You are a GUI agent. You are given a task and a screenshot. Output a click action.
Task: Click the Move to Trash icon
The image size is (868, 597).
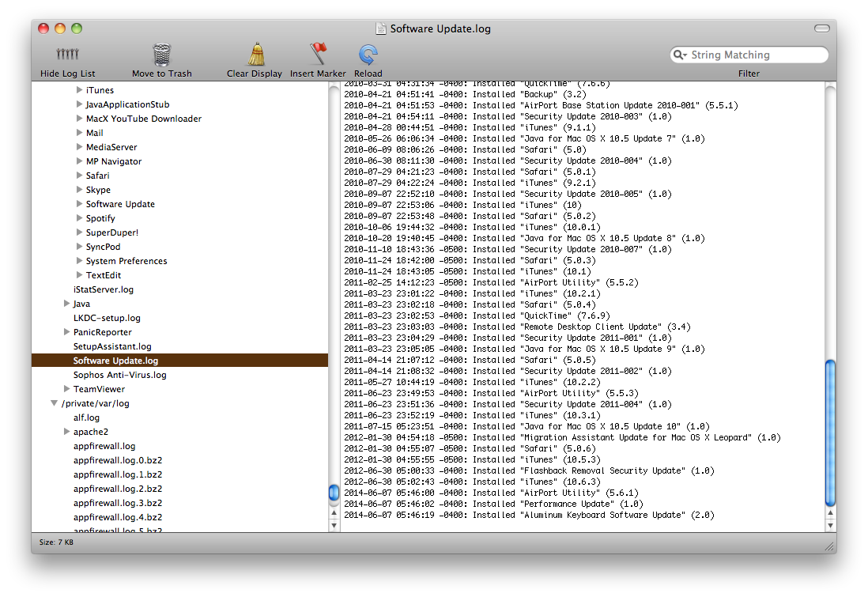coord(161,55)
